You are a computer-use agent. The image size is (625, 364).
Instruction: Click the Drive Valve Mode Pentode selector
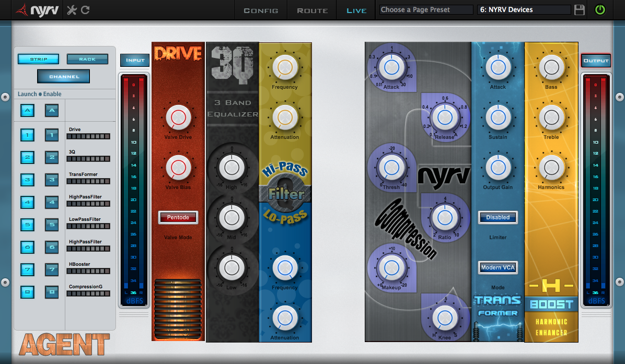[x=178, y=217]
